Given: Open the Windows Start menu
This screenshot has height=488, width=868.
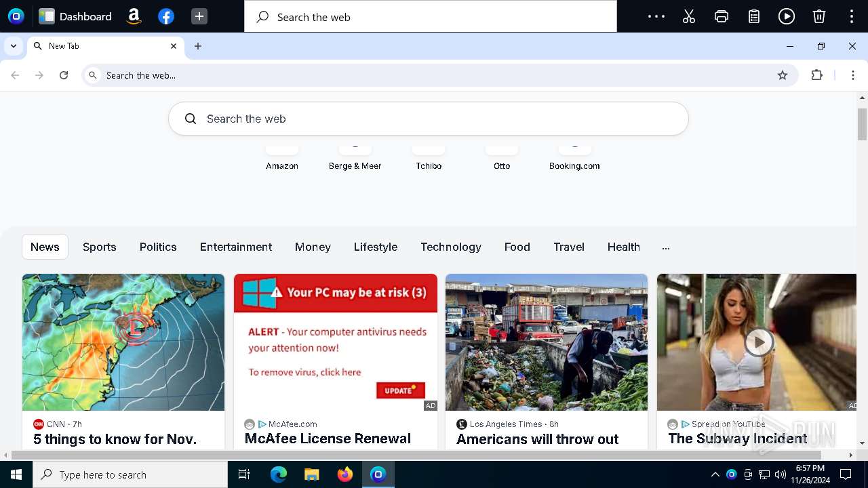Looking at the screenshot, I should pyautogui.click(x=16, y=474).
